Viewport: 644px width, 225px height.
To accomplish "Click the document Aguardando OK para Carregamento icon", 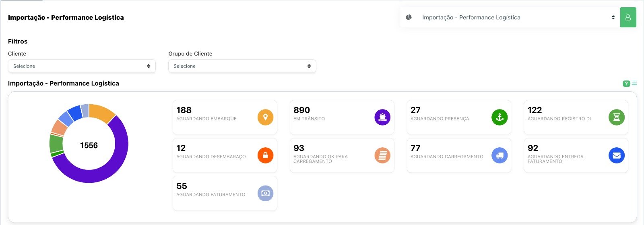I will pos(382,155).
